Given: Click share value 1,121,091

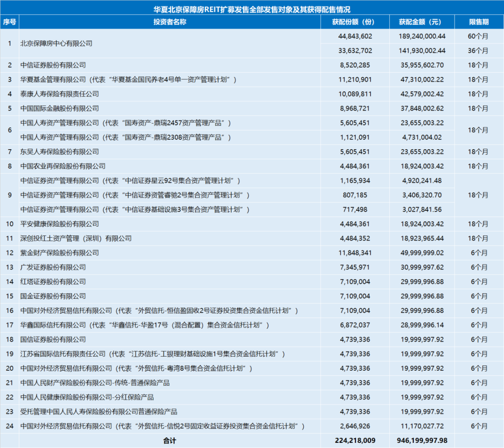Looking at the screenshot, I should point(355,138).
